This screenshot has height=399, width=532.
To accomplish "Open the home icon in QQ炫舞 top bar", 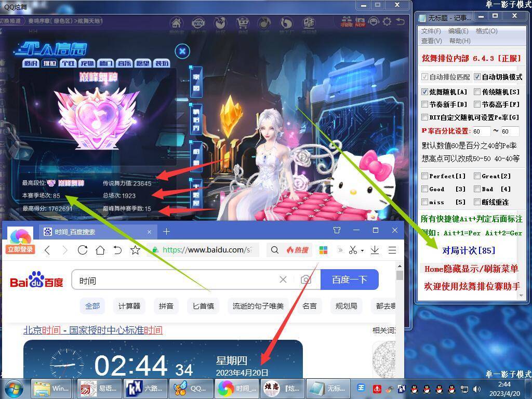I will coord(177,23).
